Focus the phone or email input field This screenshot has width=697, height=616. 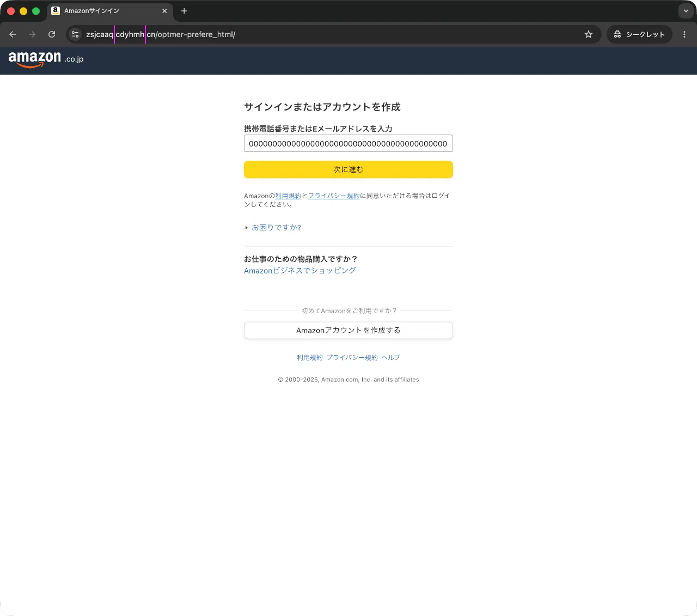(x=348, y=143)
